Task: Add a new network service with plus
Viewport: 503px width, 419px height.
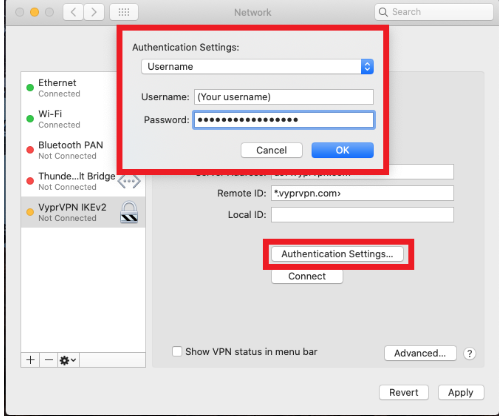Action: point(30,360)
